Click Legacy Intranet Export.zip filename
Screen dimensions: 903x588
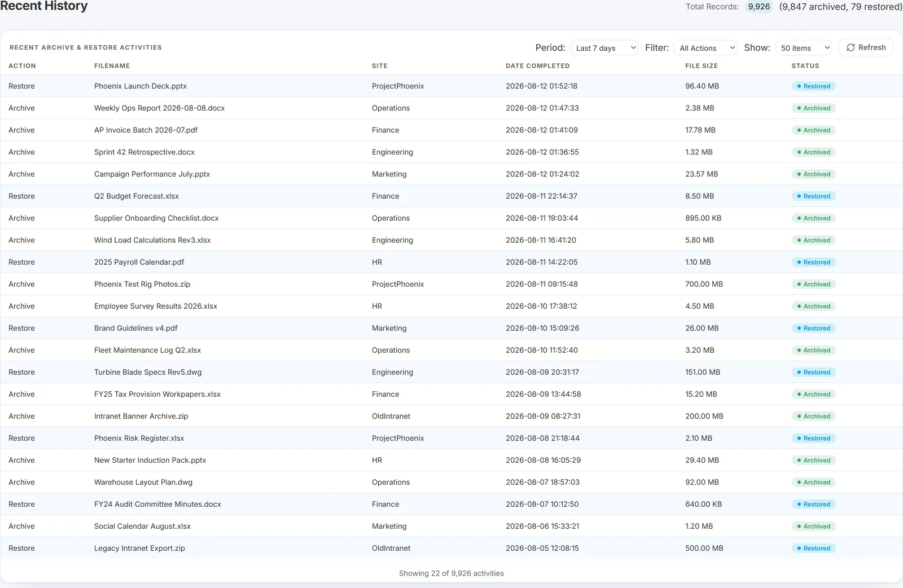pos(139,548)
